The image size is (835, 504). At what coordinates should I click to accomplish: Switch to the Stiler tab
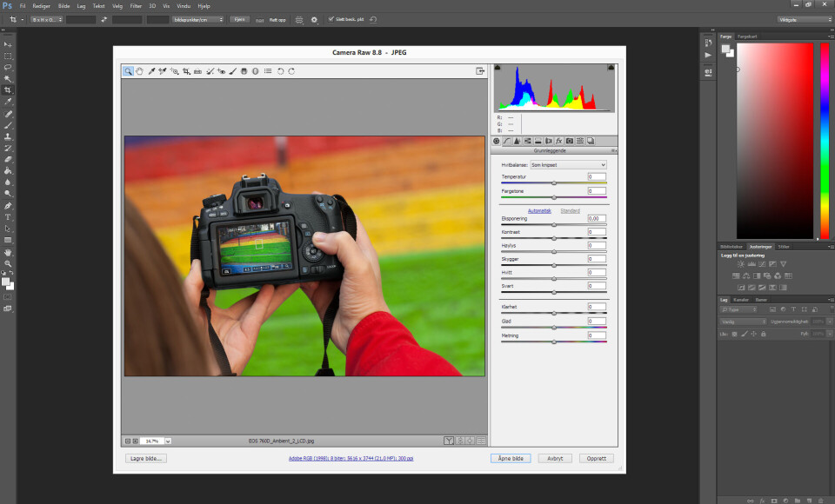[784, 247]
